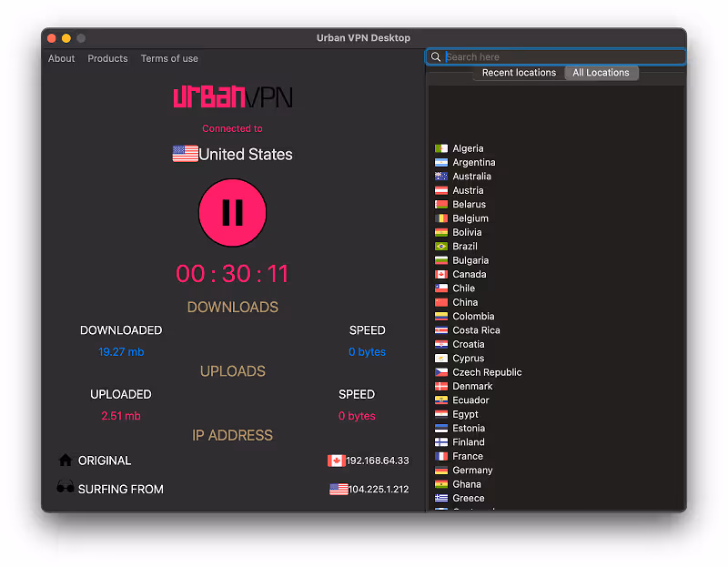Select the Argentina flag icon
This screenshot has height=567, width=728.
click(x=441, y=163)
